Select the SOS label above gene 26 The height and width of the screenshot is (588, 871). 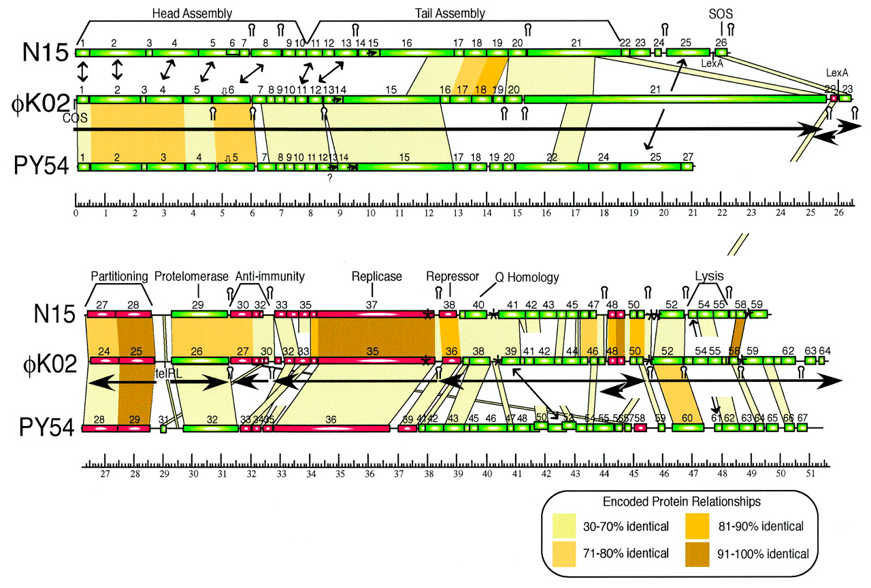722,15
